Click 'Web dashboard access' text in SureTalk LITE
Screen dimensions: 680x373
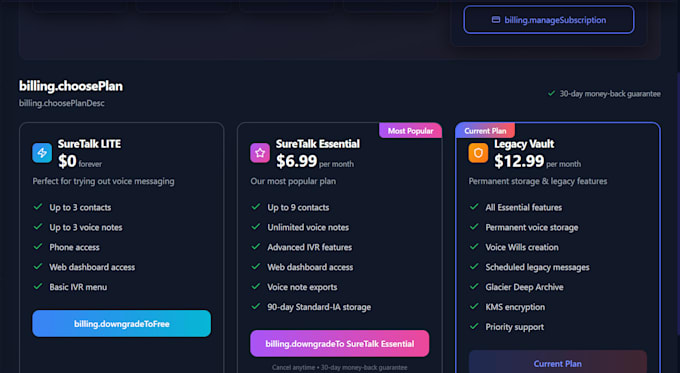coord(92,267)
